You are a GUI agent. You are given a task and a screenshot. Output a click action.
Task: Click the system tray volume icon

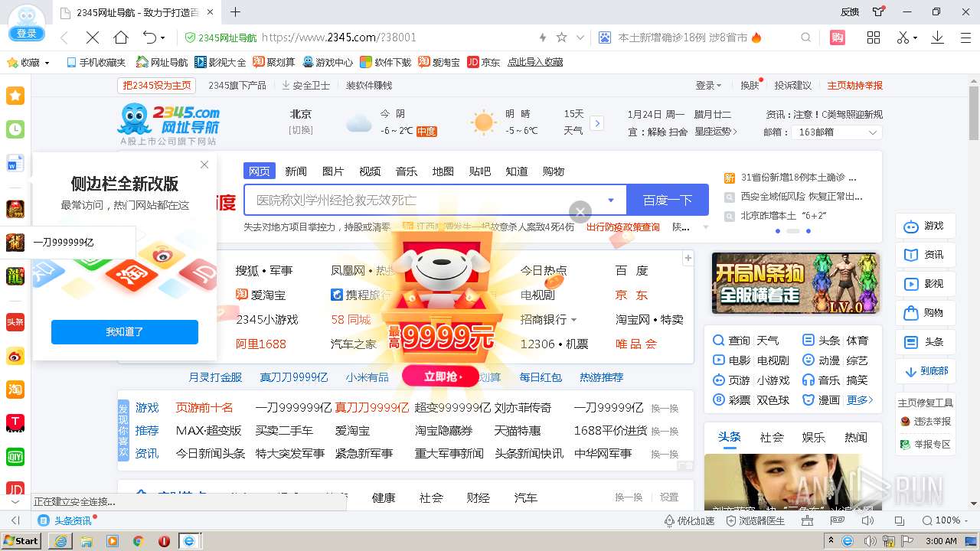pos(871,541)
